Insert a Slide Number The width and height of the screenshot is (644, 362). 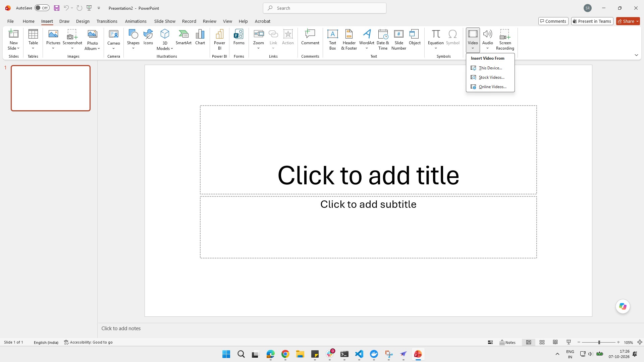(399, 40)
